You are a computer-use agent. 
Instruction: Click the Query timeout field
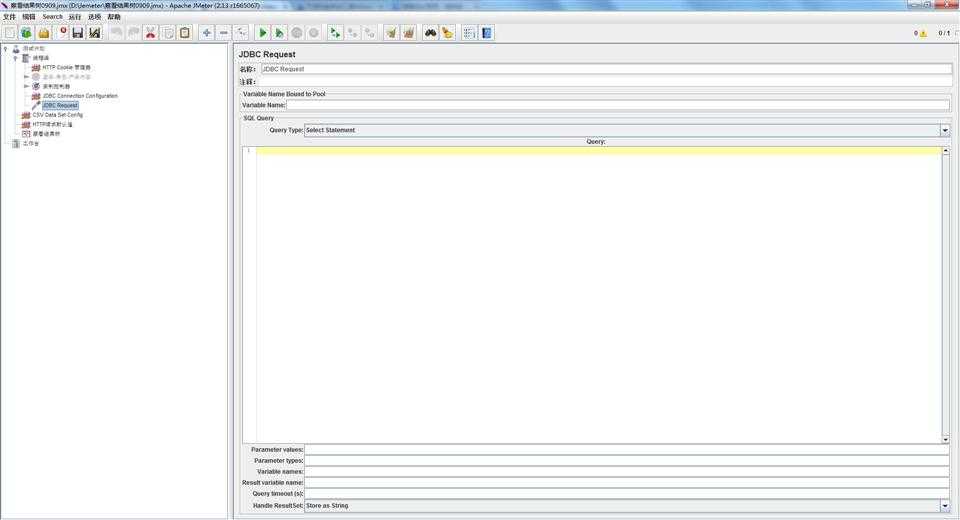(x=626, y=494)
